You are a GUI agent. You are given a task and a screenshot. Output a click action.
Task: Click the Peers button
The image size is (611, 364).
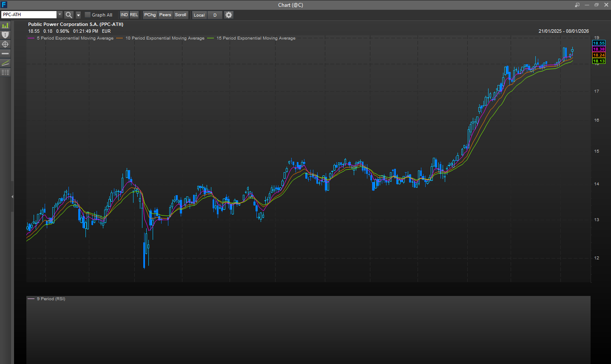point(165,15)
